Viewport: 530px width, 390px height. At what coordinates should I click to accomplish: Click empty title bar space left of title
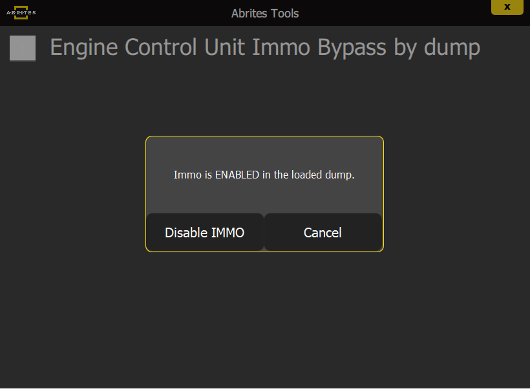point(134,13)
